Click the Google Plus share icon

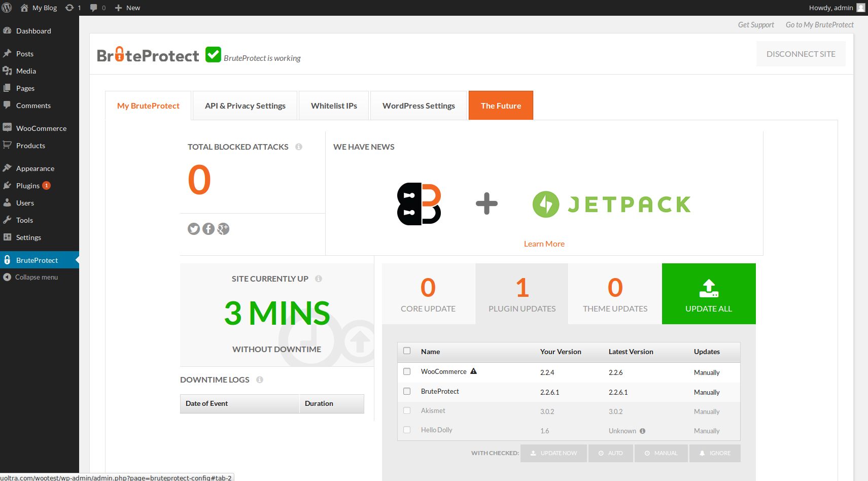click(223, 229)
